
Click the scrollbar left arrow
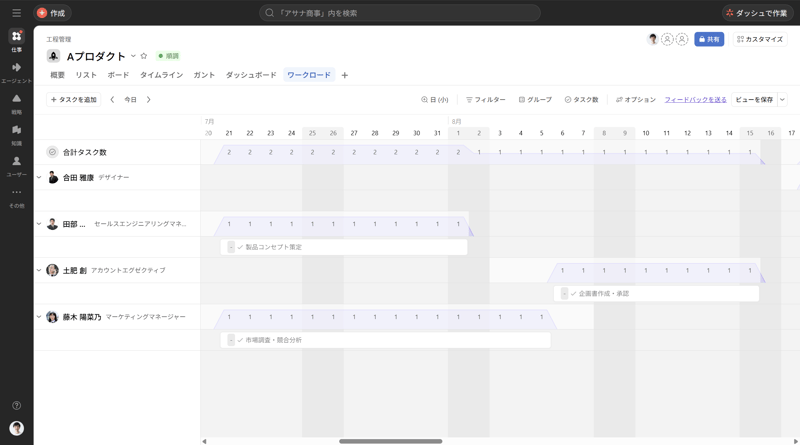pos(204,441)
